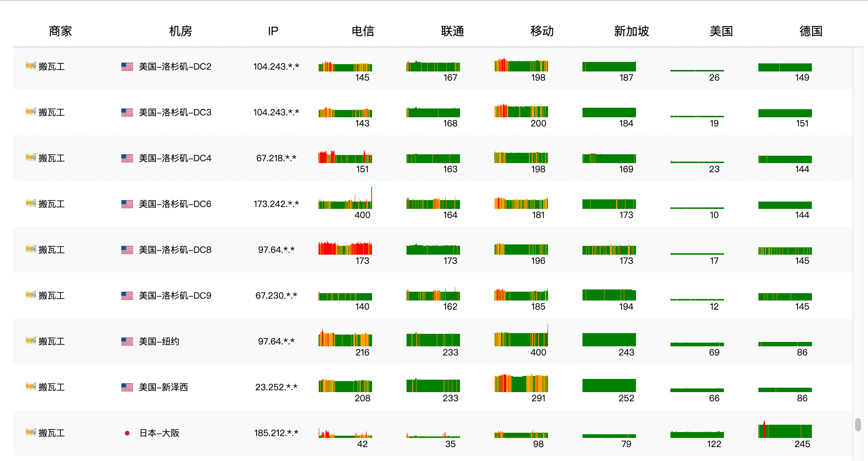Open 大阪 联通 latency chart showing 35

tap(433, 435)
